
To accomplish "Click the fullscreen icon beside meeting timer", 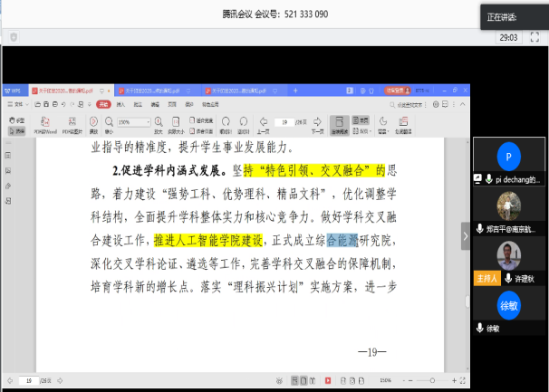I will 535,37.
